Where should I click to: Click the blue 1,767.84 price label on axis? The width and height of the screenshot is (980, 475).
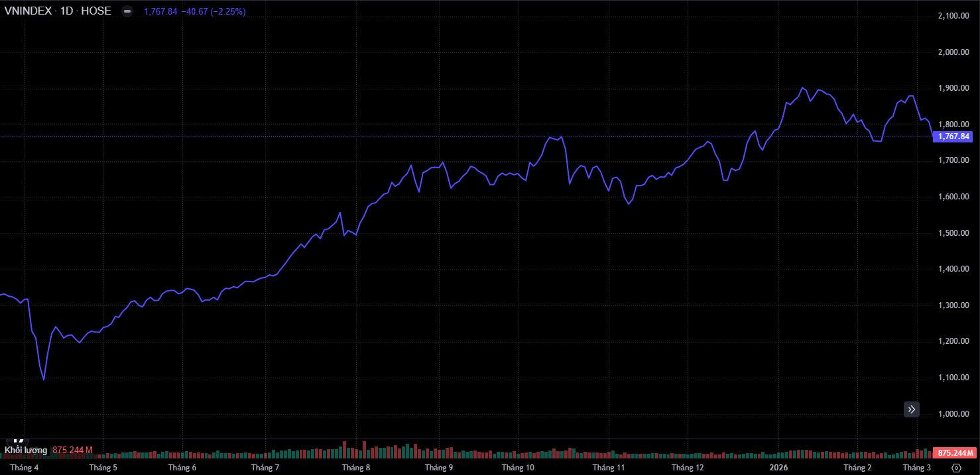(953, 136)
